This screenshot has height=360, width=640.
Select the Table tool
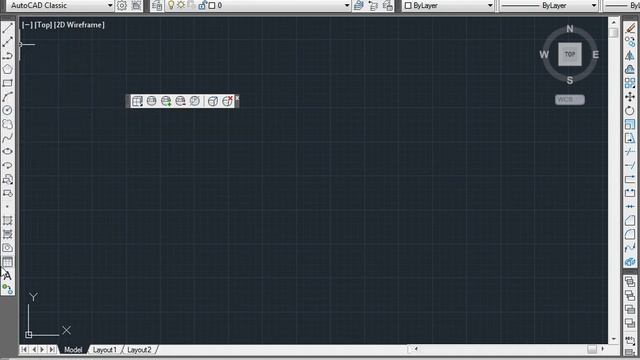pyautogui.click(x=7, y=262)
